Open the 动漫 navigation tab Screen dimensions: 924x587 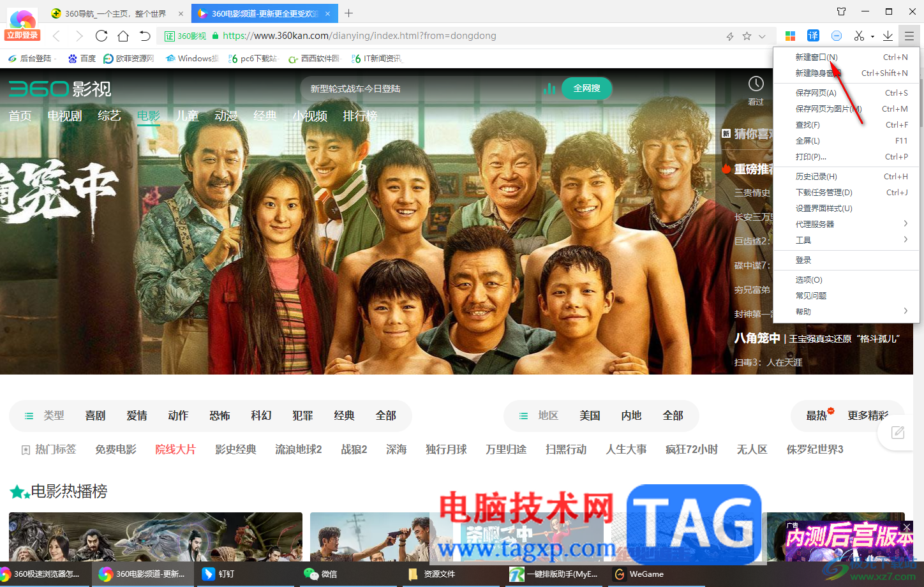point(226,116)
